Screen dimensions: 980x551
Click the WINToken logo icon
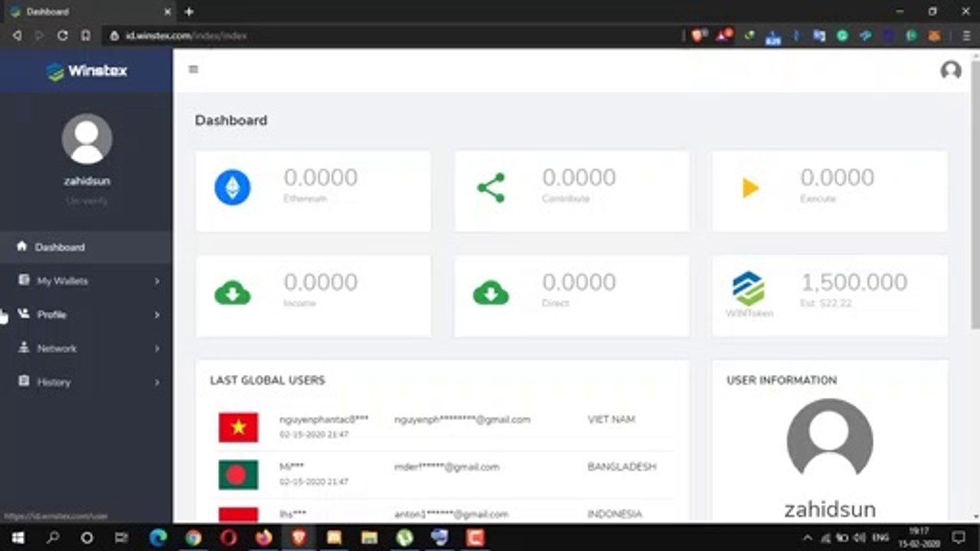pyautogui.click(x=749, y=289)
